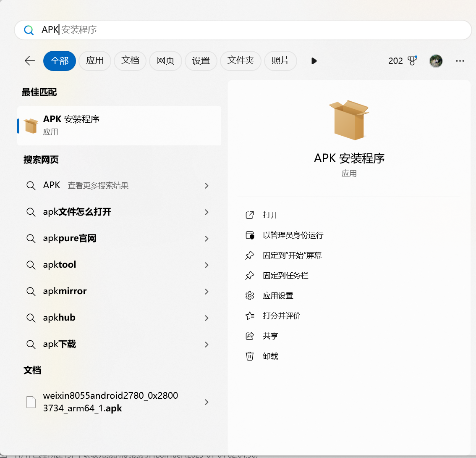Click magnifier icon beside apk下载

[31, 344]
